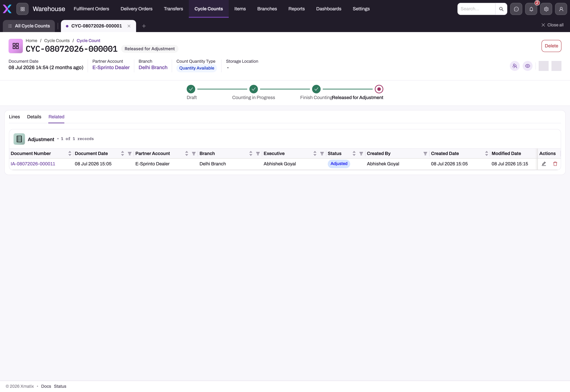Sort by Created Date column
This screenshot has height=392, width=570.
click(486, 154)
